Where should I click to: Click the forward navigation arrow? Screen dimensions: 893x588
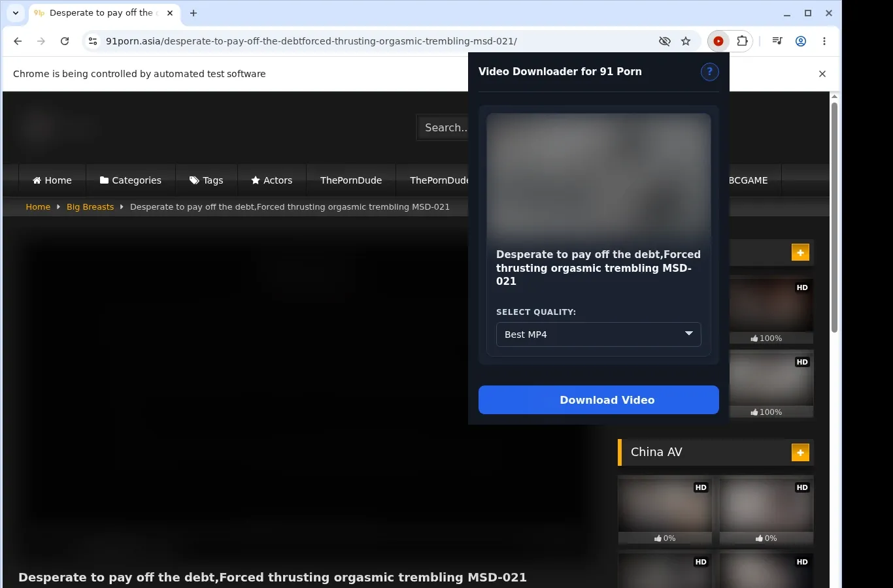click(41, 41)
